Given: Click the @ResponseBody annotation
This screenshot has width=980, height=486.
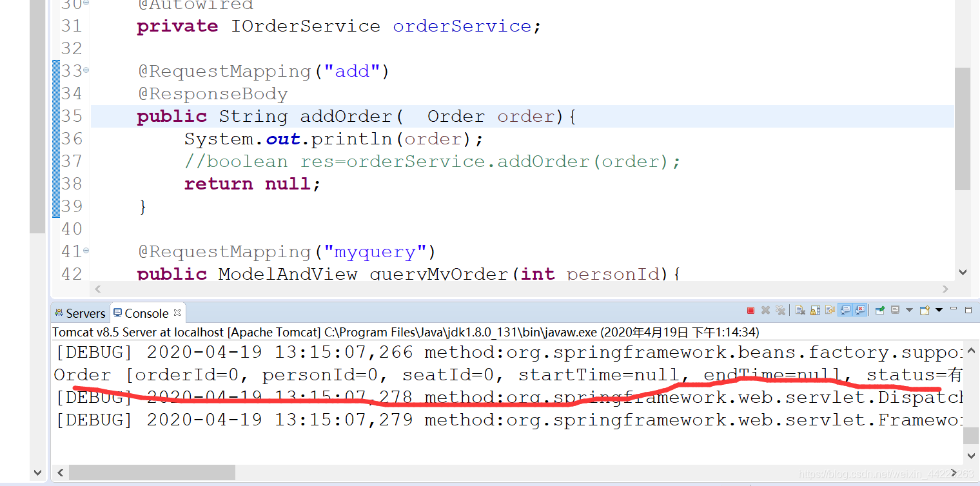Looking at the screenshot, I should (x=213, y=94).
